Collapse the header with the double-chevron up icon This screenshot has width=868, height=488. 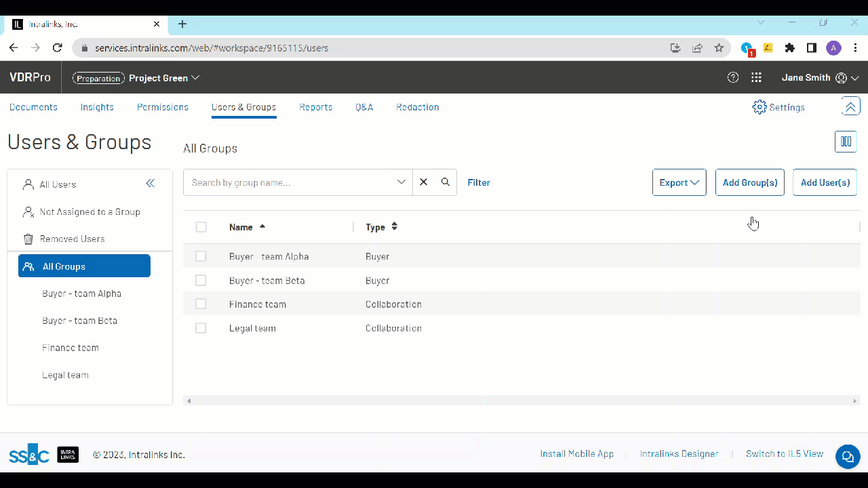[851, 106]
